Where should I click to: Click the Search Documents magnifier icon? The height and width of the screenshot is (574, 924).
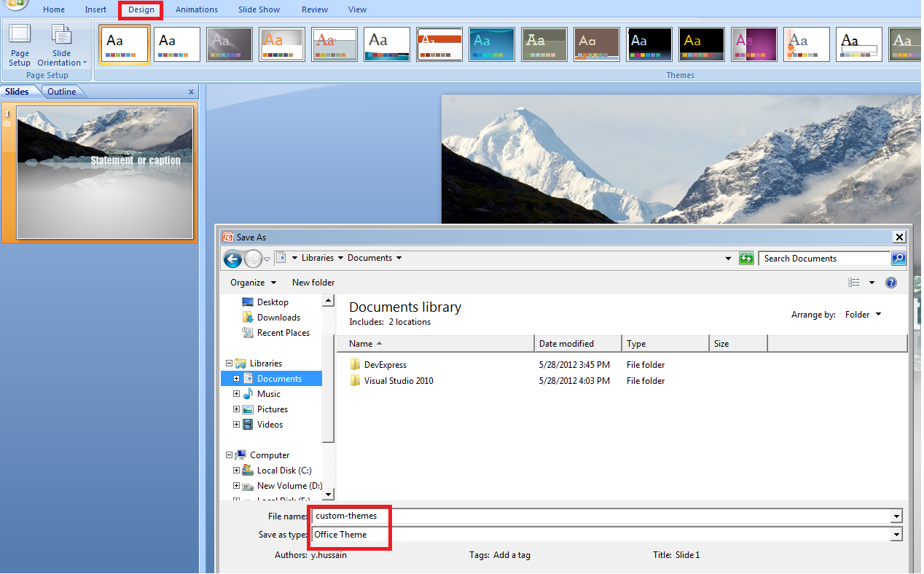pos(898,258)
